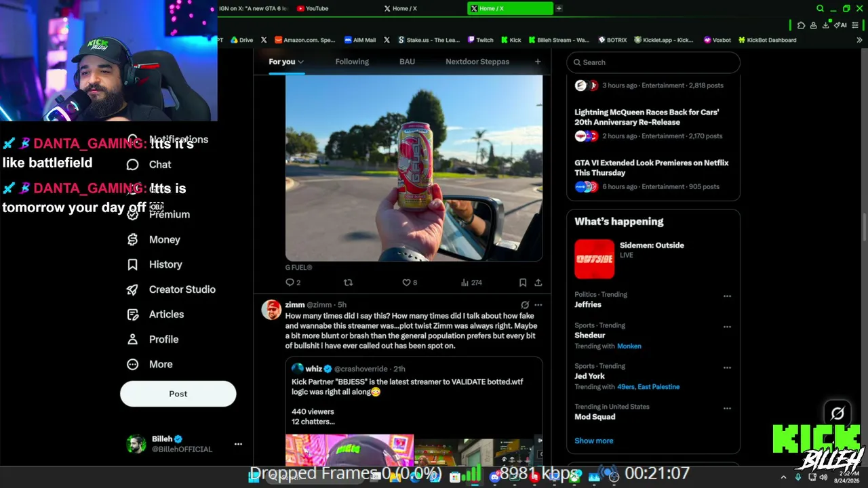Open the Lightning McQueen Cars re-release story

point(647,117)
